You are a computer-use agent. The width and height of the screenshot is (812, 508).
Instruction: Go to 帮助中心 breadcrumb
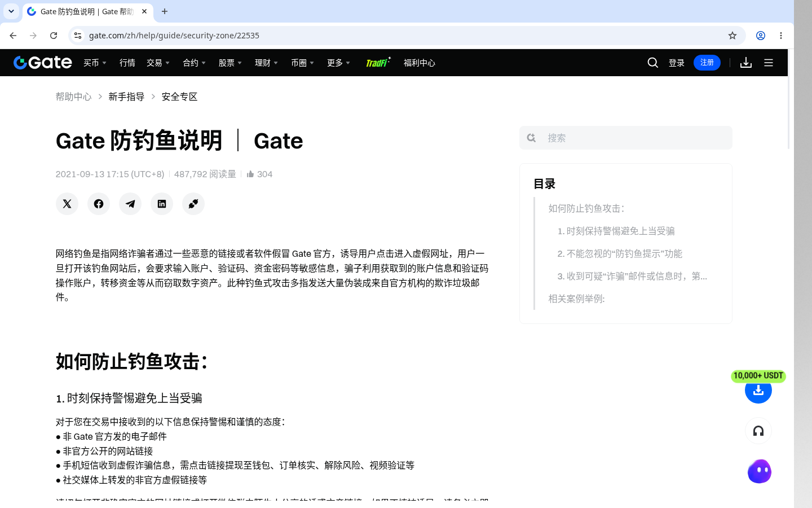coord(73,97)
